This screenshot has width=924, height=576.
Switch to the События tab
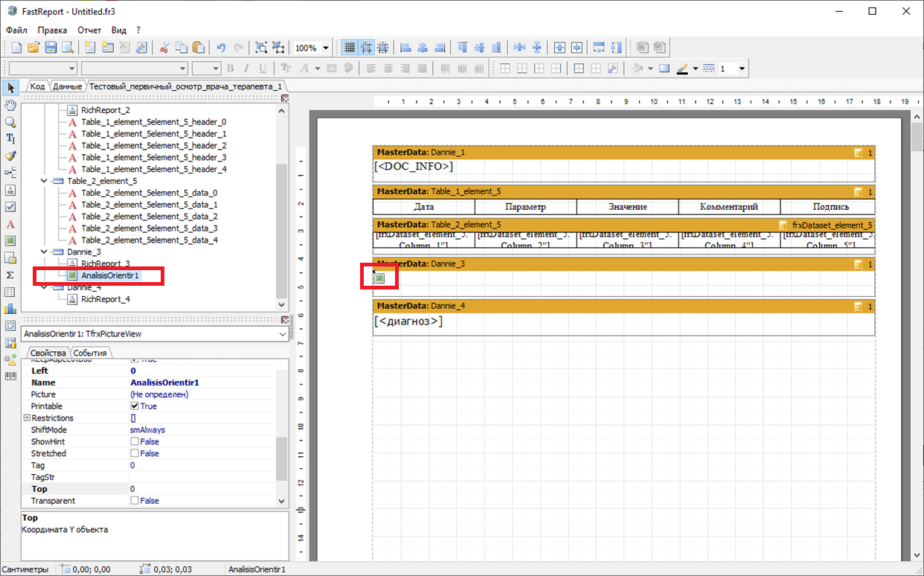[x=90, y=353]
